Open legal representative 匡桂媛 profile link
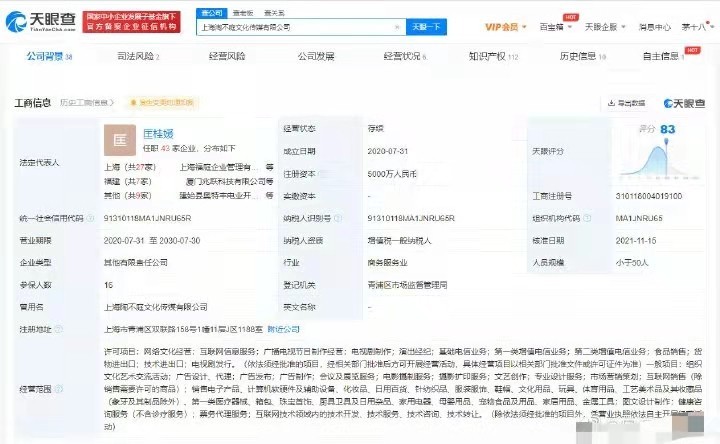Image resolution: width=720 pixels, height=444 pixels. (x=158, y=134)
